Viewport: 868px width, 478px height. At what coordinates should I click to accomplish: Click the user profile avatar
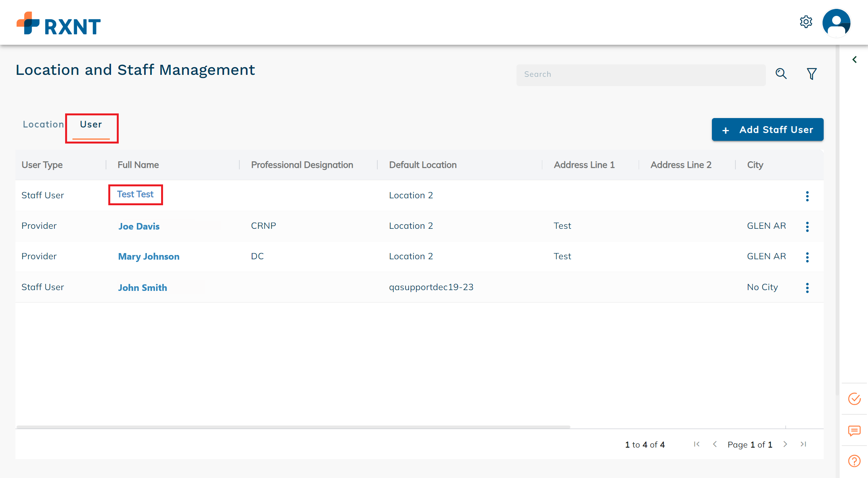[x=836, y=23]
